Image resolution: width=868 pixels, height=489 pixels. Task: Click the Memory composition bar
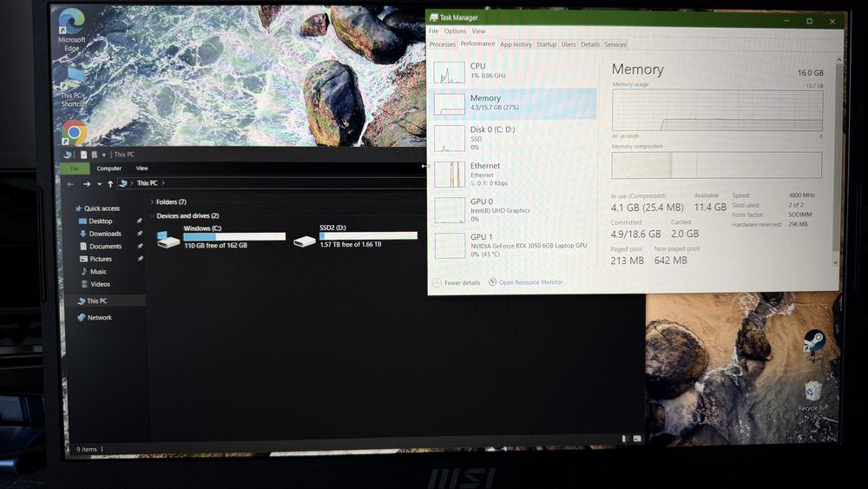click(x=716, y=165)
